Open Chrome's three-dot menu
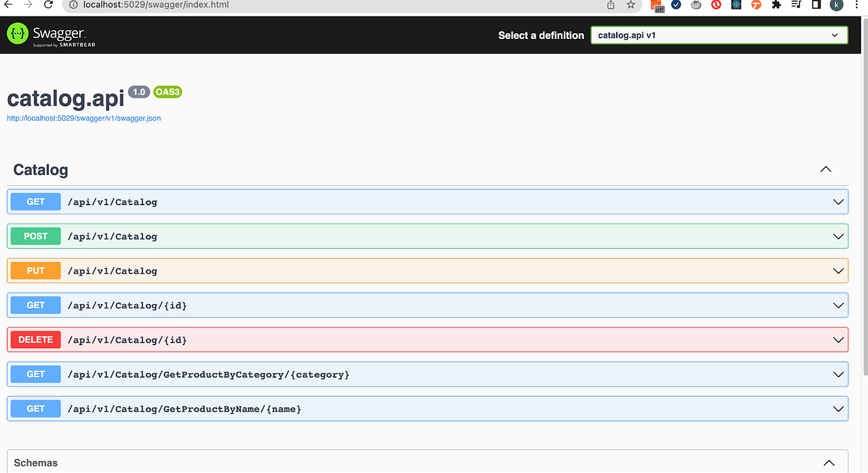The width and height of the screenshot is (868, 473). click(856, 5)
